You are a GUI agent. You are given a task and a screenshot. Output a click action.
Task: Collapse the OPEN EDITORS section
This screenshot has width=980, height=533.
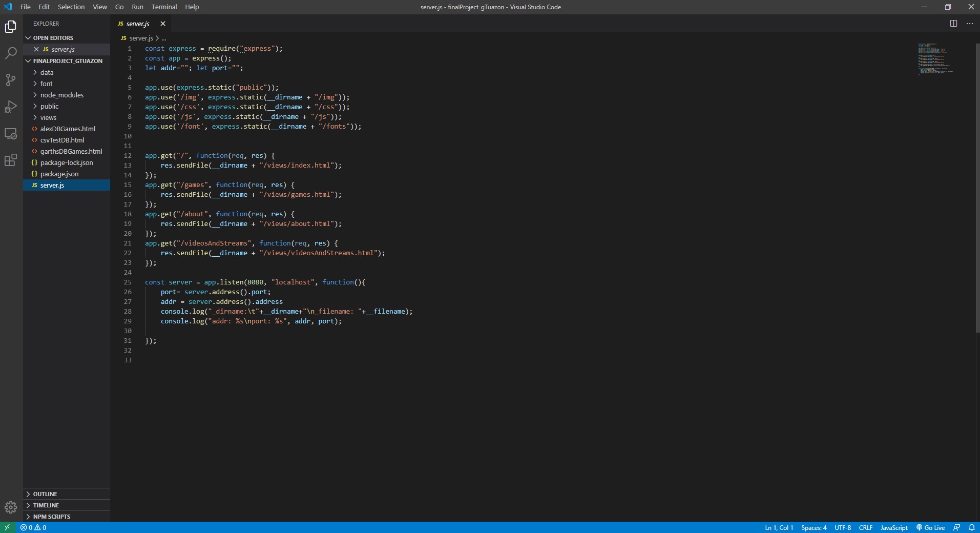[x=53, y=38]
